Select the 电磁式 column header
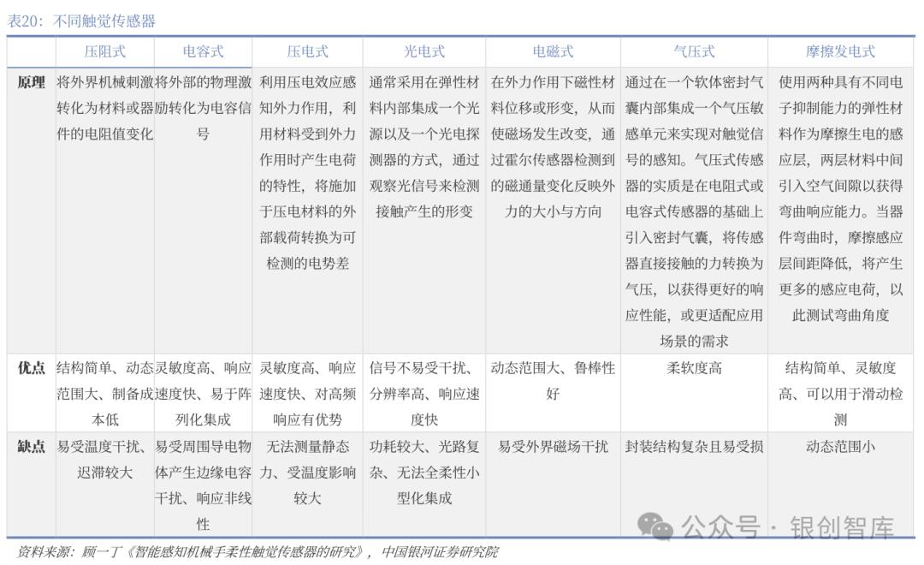The height and width of the screenshot is (565, 924). coord(553,52)
